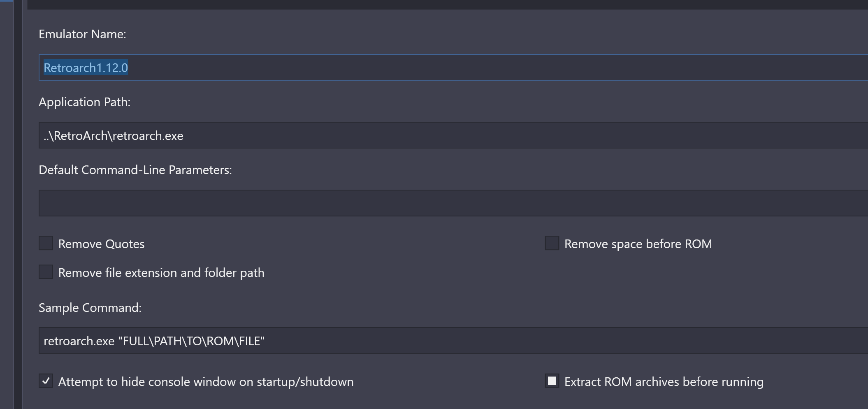
Task: Toggle the Extract ROM archives before running checkbox
Action: (552, 381)
